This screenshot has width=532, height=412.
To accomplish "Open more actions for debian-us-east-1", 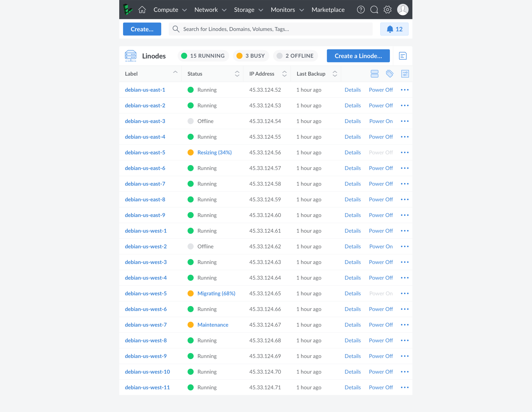I will pyautogui.click(x=404, y=90).
